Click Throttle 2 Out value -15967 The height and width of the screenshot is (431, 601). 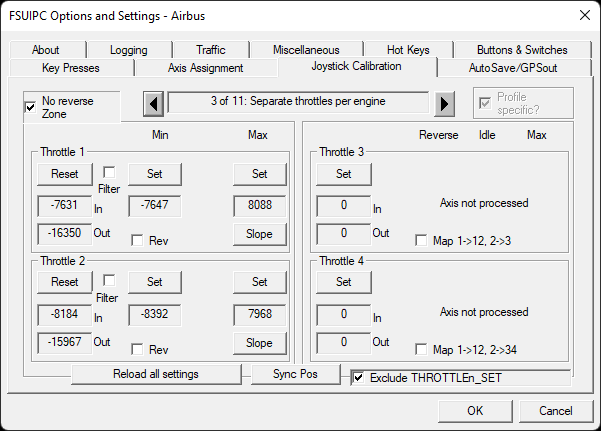tap(64, 342)
